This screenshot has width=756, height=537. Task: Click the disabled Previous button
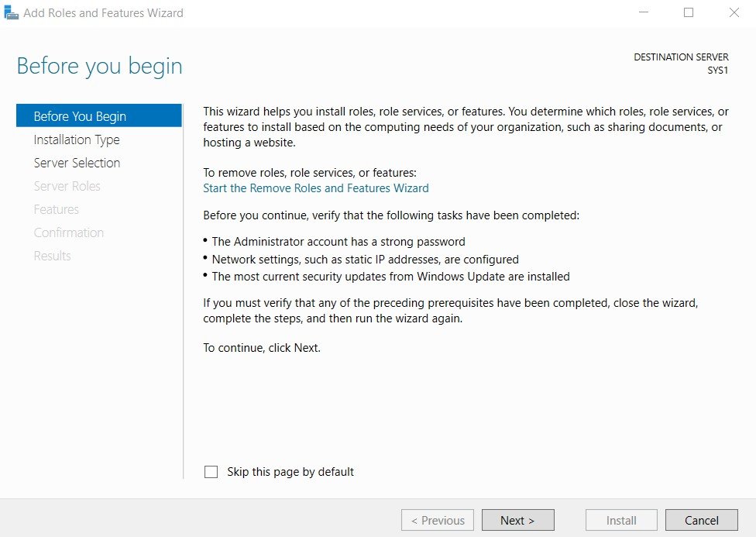click(x=438, y=520)
